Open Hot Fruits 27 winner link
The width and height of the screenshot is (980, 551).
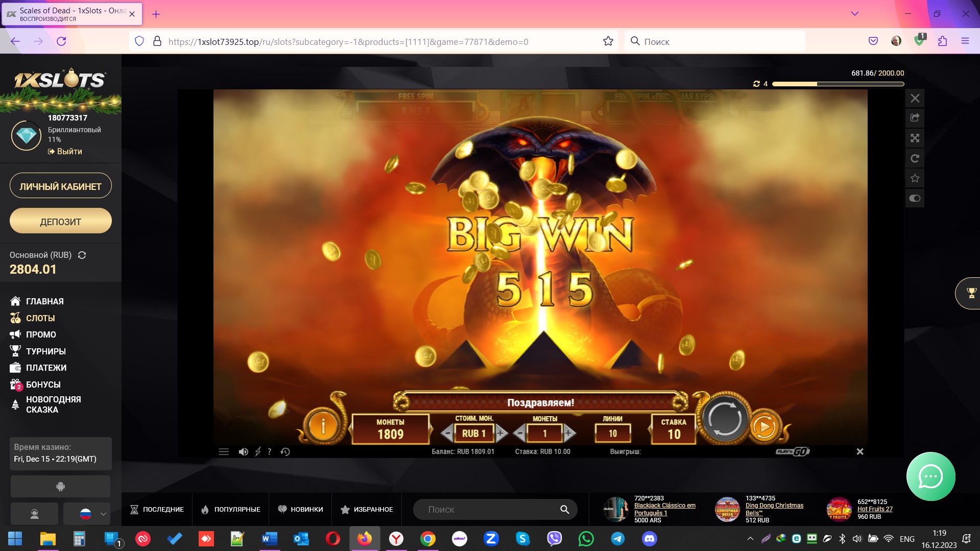[875, 509]
